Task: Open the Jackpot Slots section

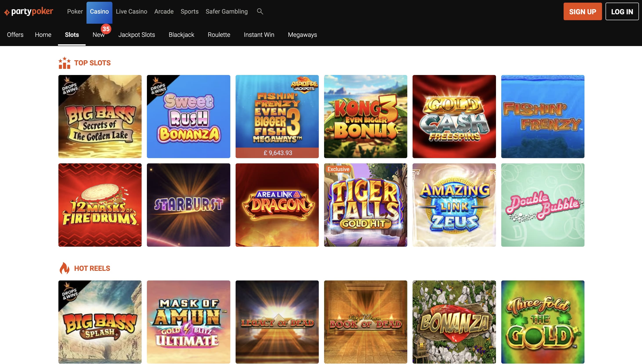Action: (x=137, y=35)
